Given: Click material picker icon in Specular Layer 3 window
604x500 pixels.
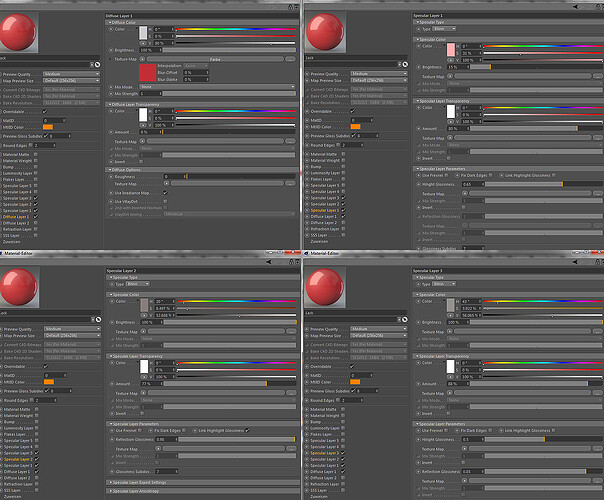Looking at the screenshot, I should (x=404, y=320).
